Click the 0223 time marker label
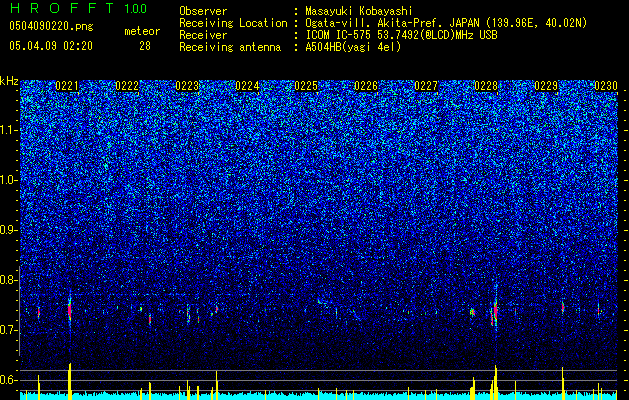 (187, 86)
